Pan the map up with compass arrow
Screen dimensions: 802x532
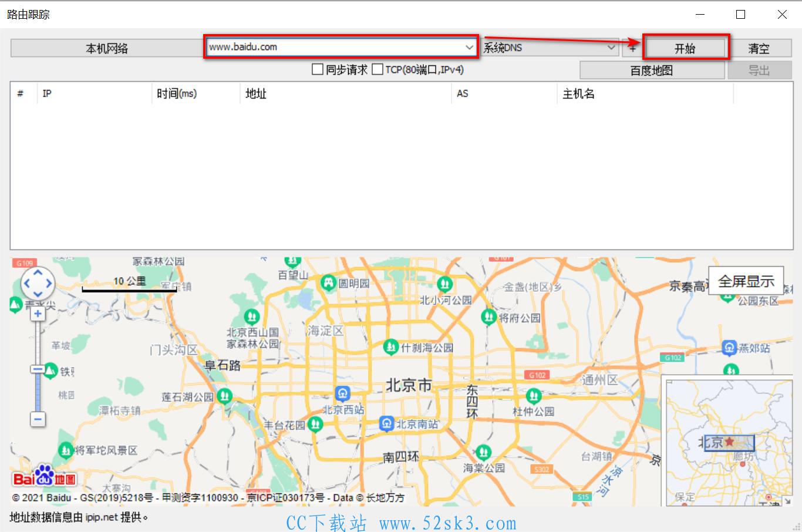(38, 272)
